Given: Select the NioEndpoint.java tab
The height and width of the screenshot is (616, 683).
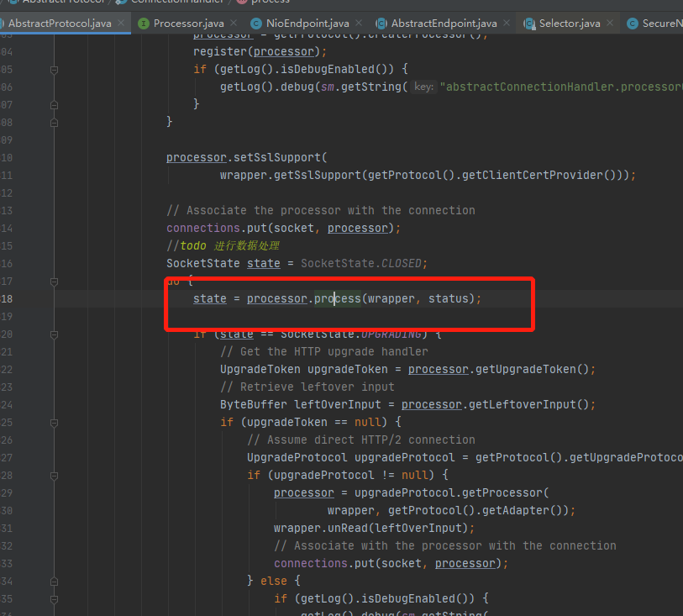Looking at the screenshot, I should tap(307, 23).
